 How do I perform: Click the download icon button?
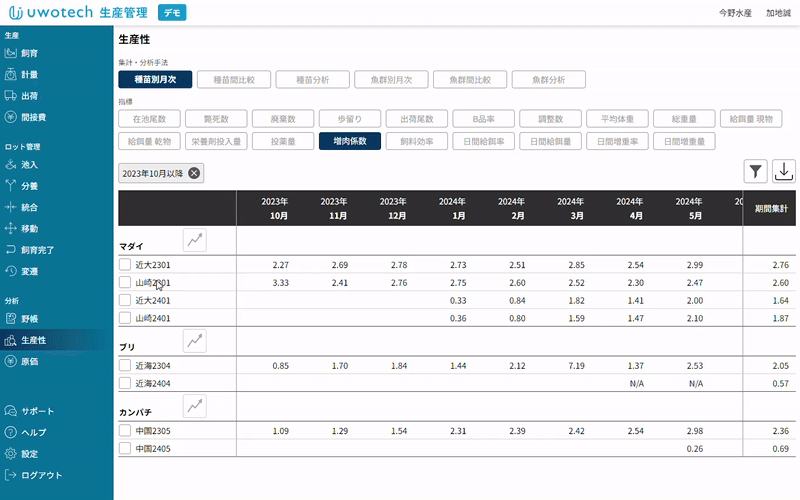click(783, 171)
